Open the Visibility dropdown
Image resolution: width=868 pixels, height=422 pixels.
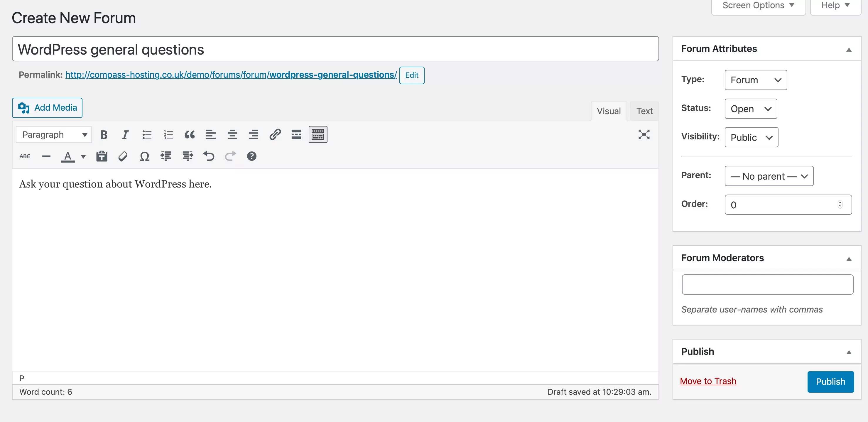tap(752, 137)
